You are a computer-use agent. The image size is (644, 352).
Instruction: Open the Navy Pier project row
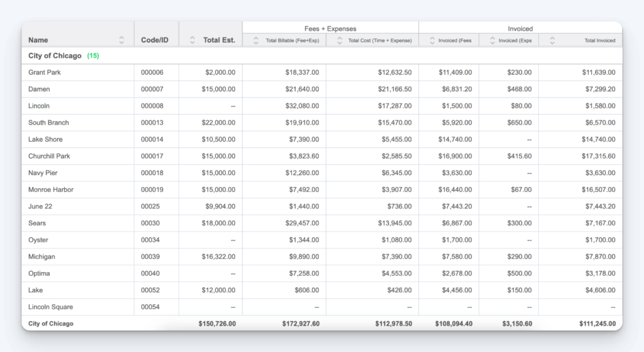click(x=43, y=173)
